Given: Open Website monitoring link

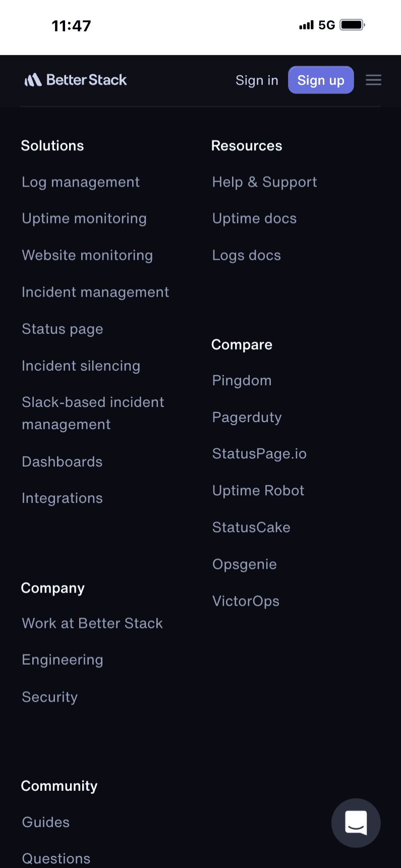Looking at the screenshot, I should (x=87, y=255).
